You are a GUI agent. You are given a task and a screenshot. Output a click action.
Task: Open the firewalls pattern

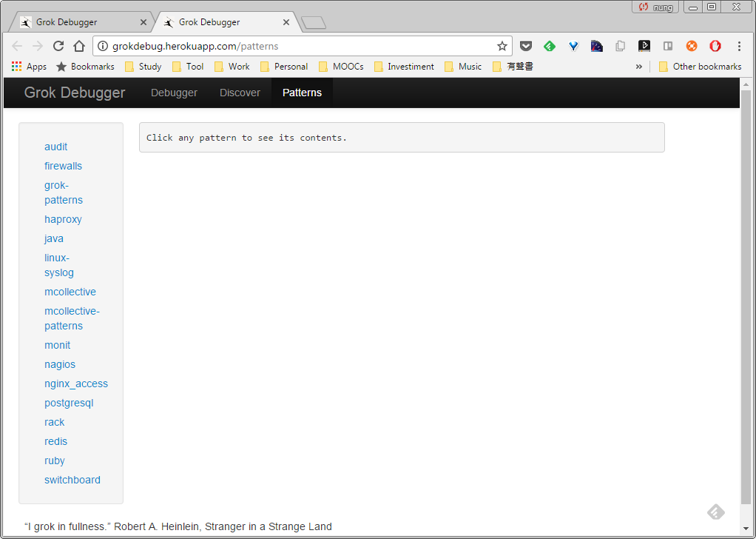click(63, 166)
